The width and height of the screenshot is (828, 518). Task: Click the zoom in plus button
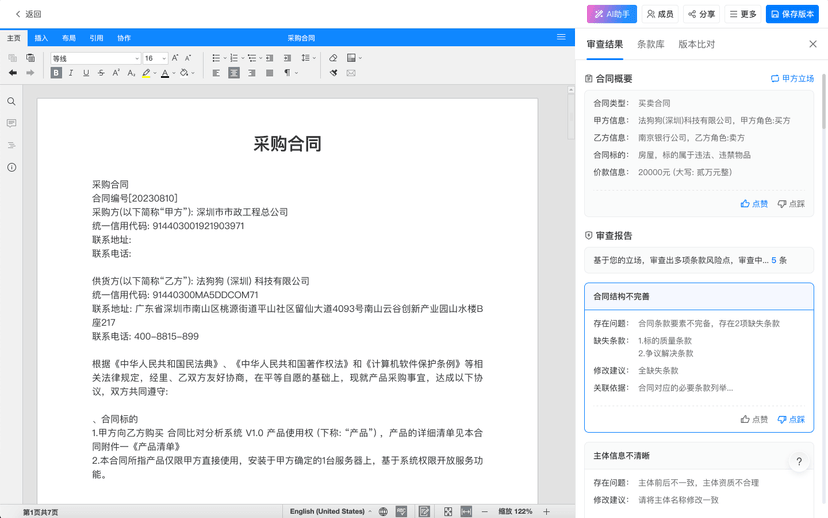click(547, 512)
